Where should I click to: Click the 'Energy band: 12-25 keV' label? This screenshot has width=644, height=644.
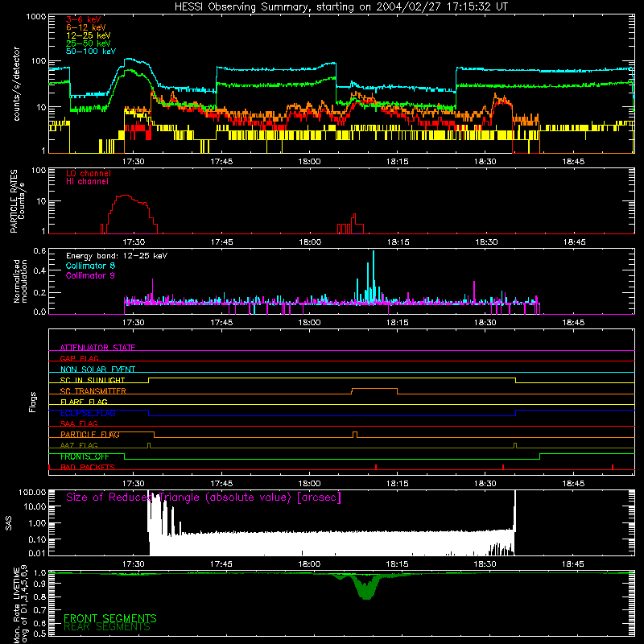(116, 256)
